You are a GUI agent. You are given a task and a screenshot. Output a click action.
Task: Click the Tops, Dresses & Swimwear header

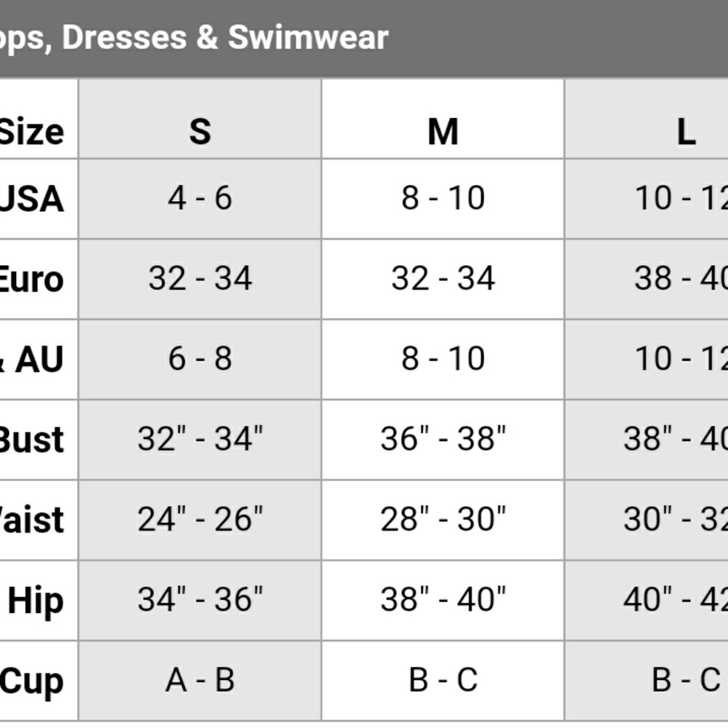point(194,38)
